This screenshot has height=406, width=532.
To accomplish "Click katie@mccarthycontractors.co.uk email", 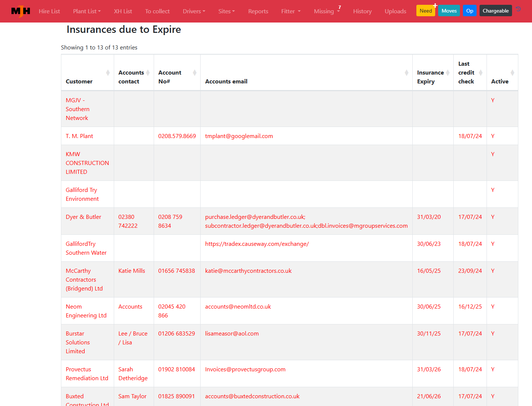I will tap(248, 271).
